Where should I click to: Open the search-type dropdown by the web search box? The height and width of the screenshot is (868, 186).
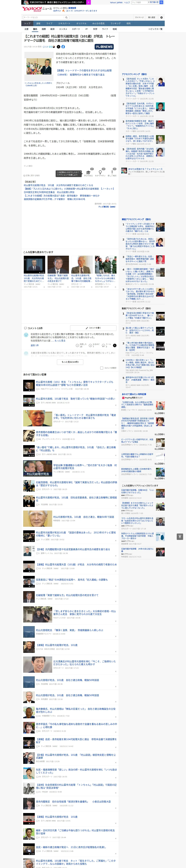pos(153,2)
